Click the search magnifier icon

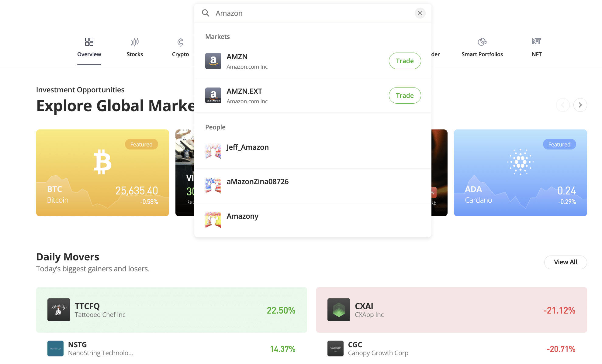click(206, 13)
